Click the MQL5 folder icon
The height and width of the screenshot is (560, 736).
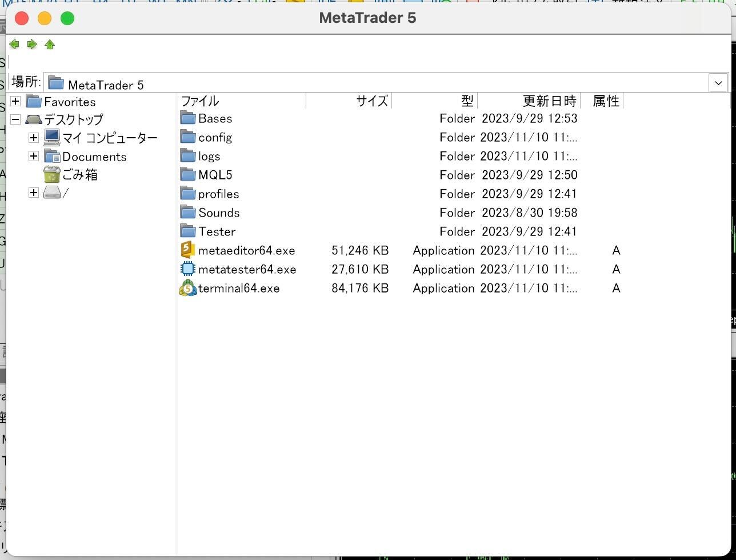[x=188, y=174]
